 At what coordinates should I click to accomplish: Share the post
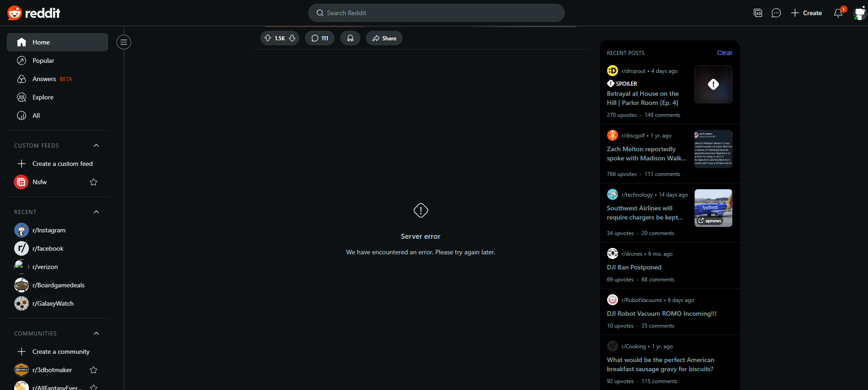[x=384, y=38]
